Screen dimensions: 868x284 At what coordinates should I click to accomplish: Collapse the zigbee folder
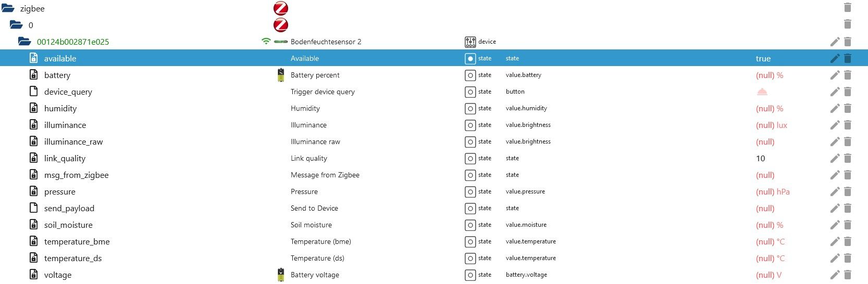coord(8,8)
